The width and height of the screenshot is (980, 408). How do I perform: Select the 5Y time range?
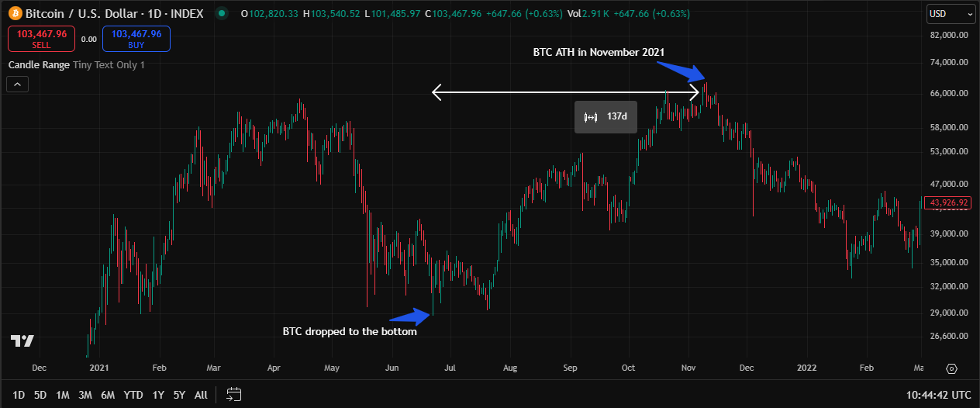point(179,395)
